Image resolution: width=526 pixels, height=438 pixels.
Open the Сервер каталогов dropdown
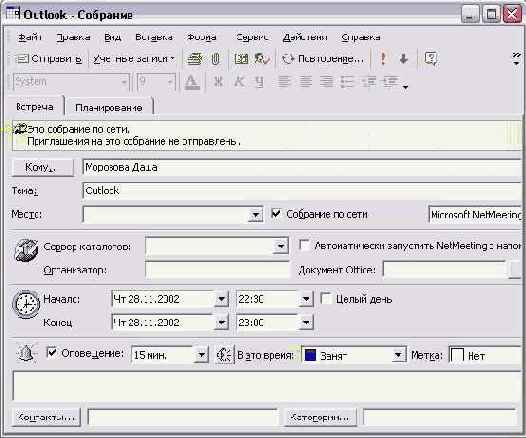coord(280,247)
